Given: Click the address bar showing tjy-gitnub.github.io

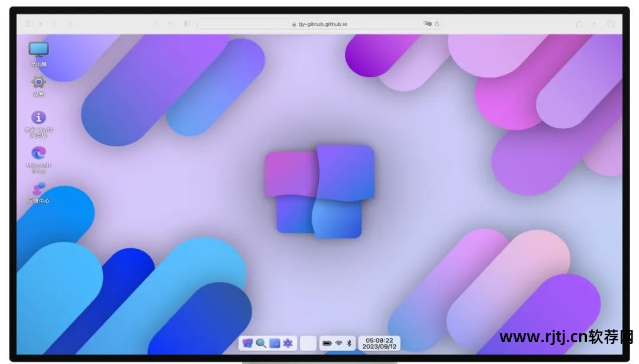Looking at the screenshot, I should click(319, 24).
